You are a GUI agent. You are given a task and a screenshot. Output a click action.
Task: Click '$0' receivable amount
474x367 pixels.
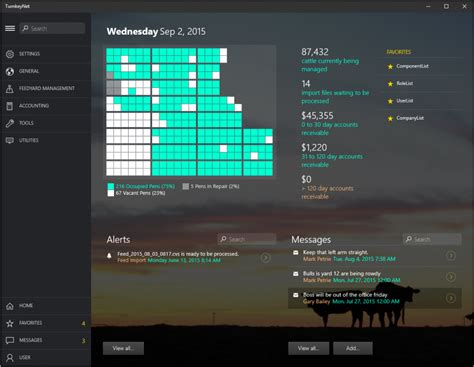pos(307,179)
